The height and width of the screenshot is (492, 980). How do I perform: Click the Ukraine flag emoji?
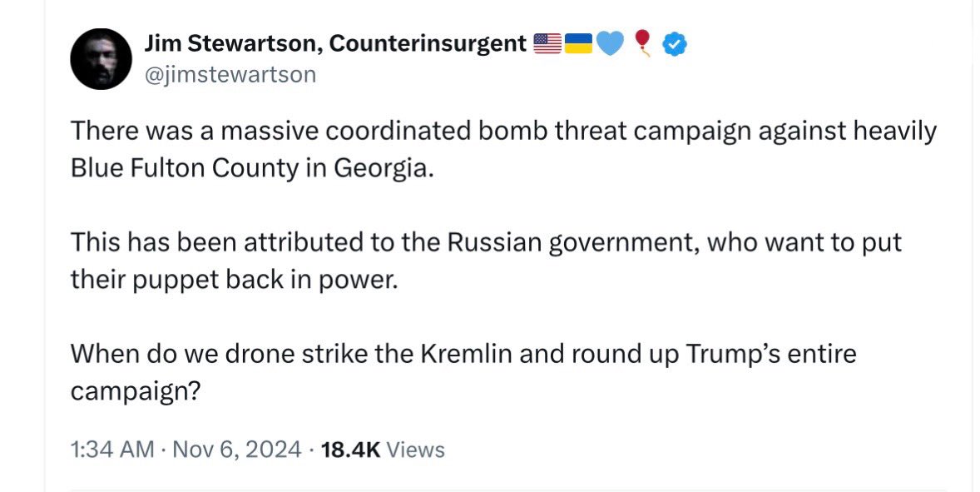click(578, 44)
